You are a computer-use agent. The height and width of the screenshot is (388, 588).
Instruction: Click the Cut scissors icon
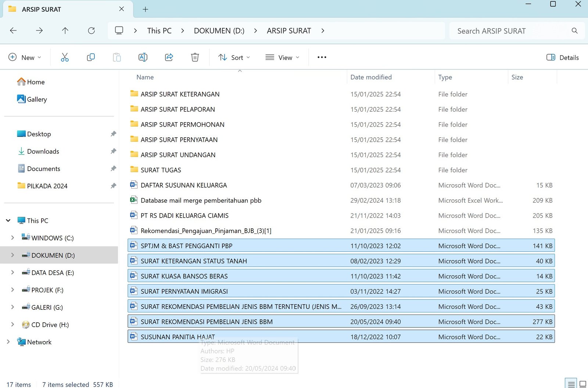(65, 57)
